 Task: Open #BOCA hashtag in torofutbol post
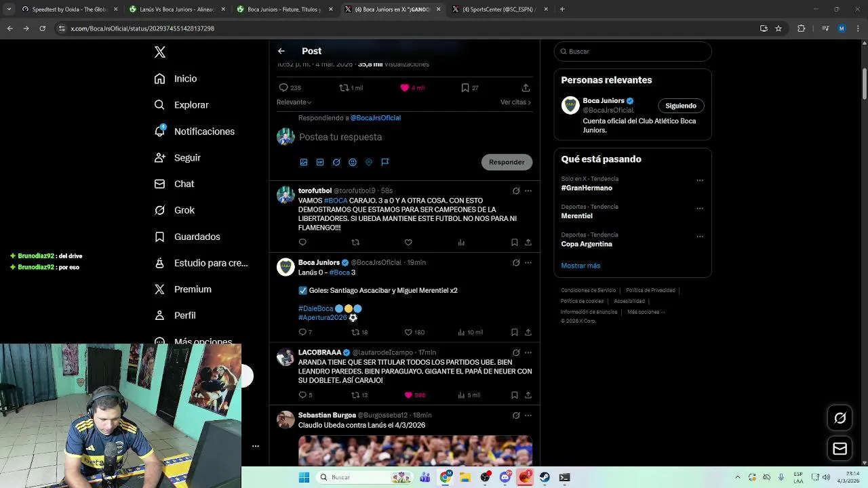(336, 201)
